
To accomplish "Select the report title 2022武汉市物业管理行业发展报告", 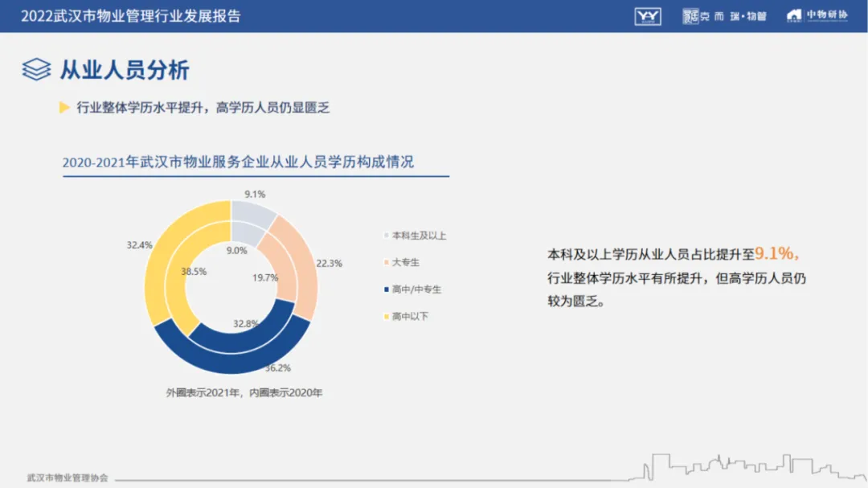I will pyautogui.click(x=131, y=16).
